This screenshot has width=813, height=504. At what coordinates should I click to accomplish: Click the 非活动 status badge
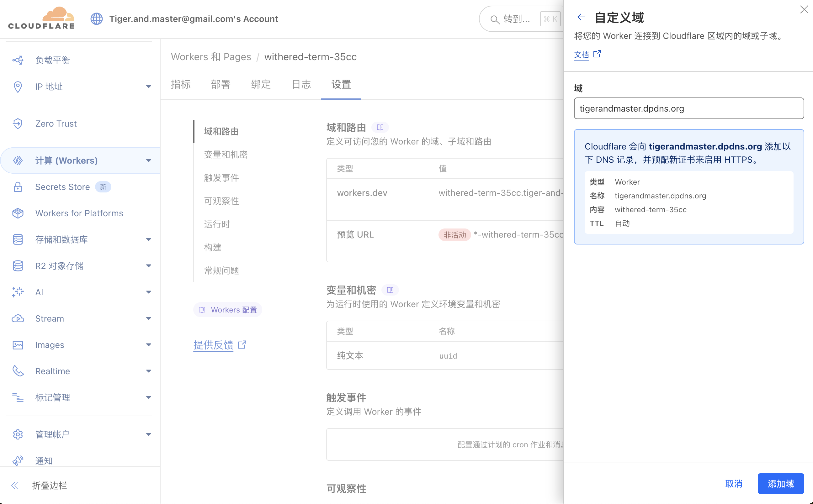click(x=454, y=235)
